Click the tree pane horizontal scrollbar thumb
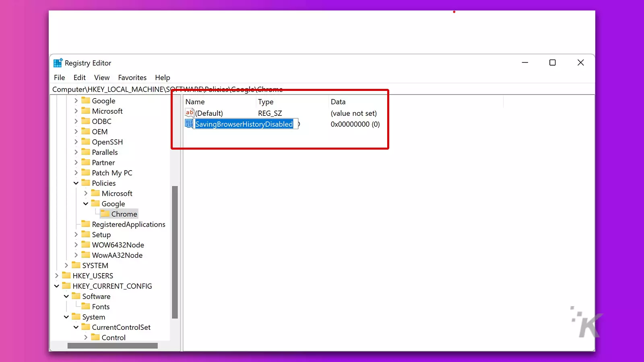This screenshot has width=644, height=362. (113, 346)
